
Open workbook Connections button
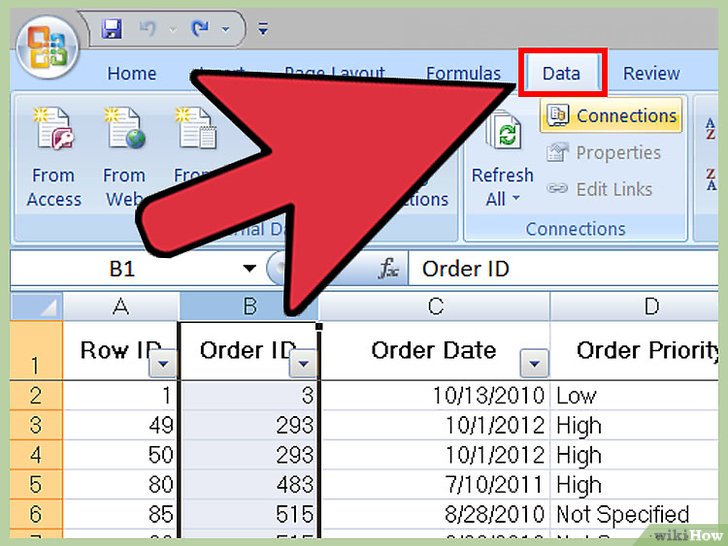click(611, 115)
